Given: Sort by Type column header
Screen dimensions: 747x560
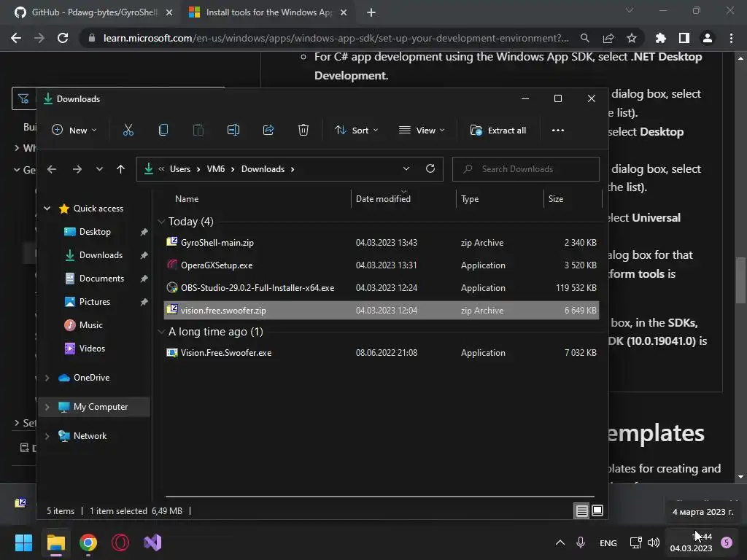Looking at the screenshot, I should tap(470, 199).
